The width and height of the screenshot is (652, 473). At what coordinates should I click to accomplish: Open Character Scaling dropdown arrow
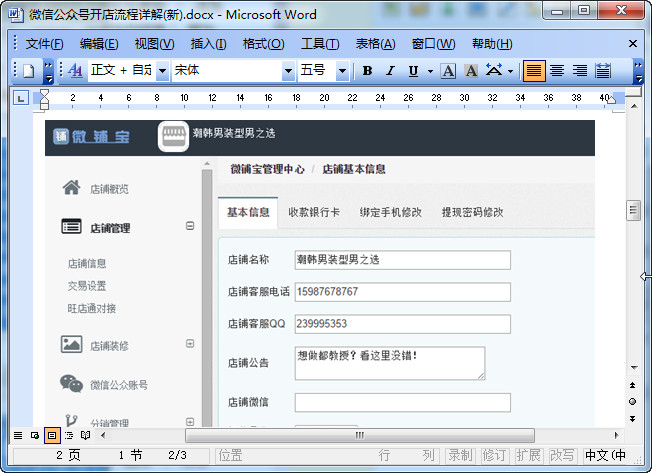tap(510, 71)
